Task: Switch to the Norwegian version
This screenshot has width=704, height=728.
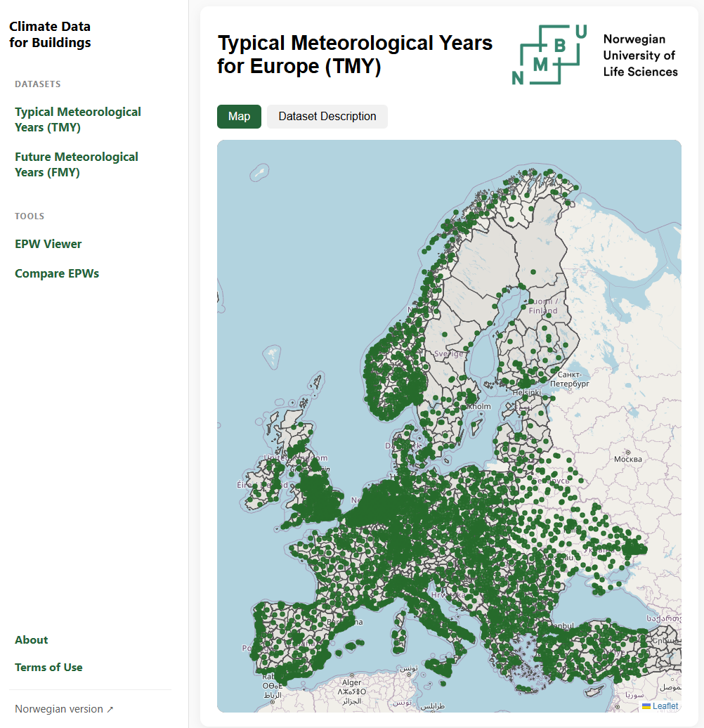Action: pyautogui.click(x=64, y=709)
